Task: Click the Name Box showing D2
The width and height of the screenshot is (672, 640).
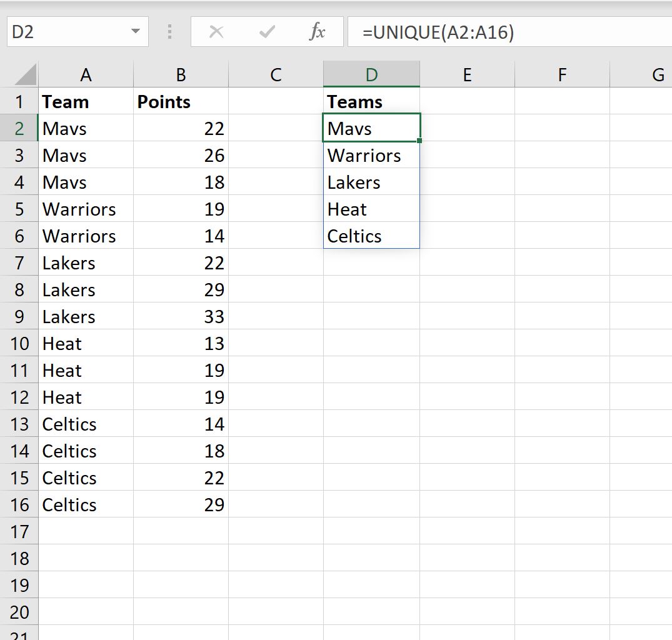Action: (78, 32)
